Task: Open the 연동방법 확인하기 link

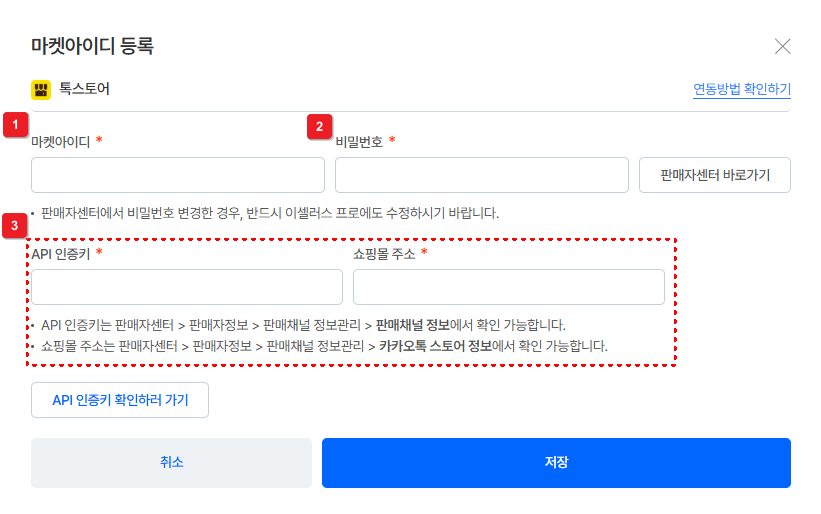Action: 742,89
